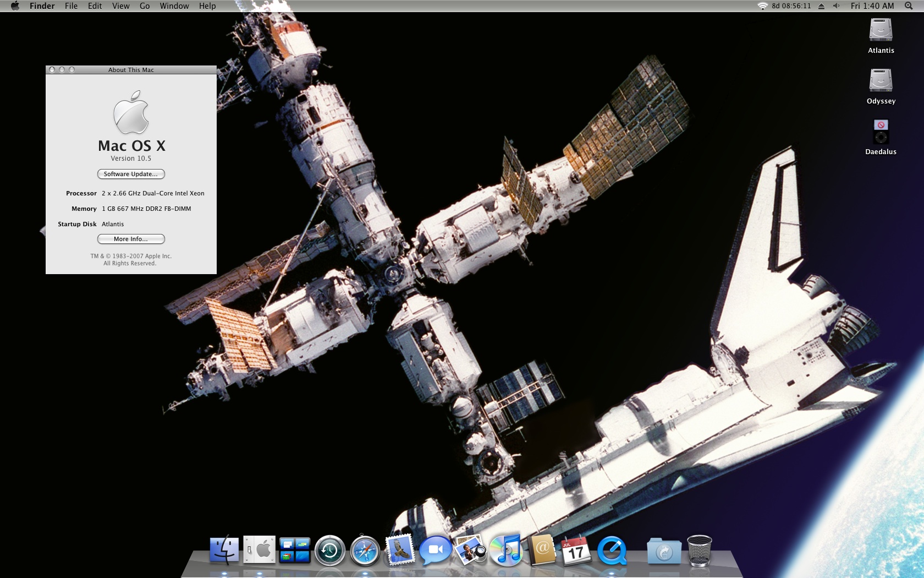Click the Software Update... button
The width and height of the screenshot is (924, 578).
click(x=131, y=174)
